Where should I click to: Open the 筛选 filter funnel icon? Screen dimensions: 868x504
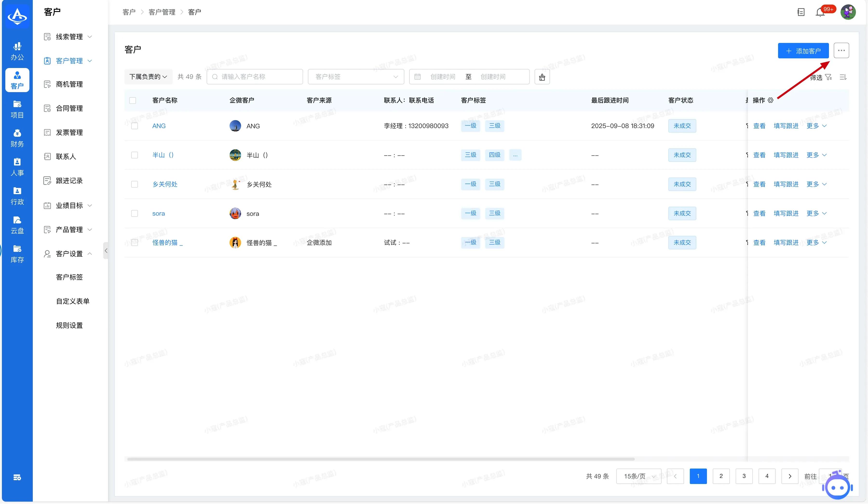[828, 77]
